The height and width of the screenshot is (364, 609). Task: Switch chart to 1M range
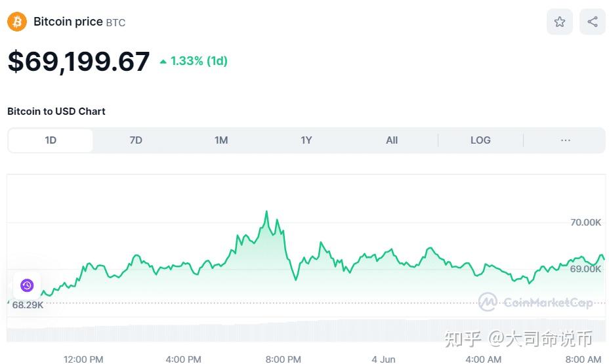point(221,140)
